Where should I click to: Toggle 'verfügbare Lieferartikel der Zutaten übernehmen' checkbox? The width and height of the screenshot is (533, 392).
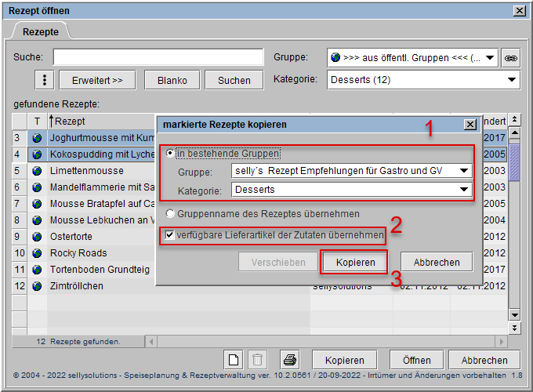coord(169,235)
